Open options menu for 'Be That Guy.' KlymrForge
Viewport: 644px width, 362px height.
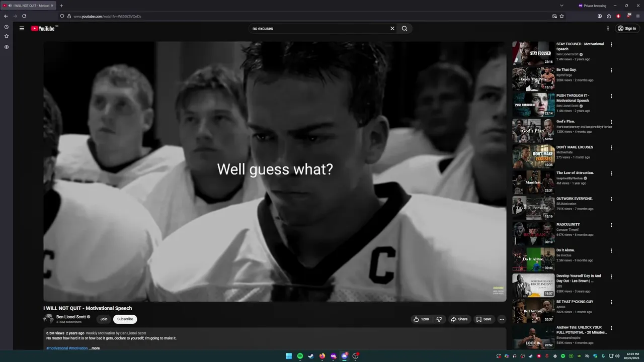[x=612, y=70]
